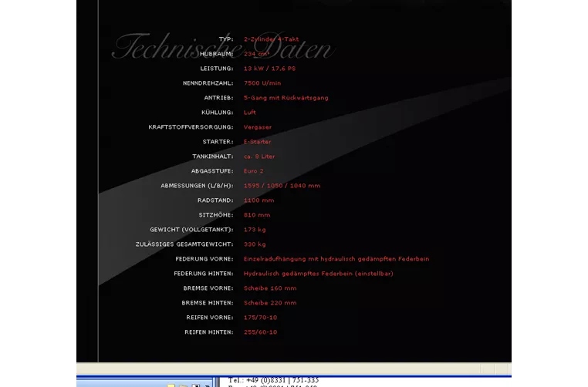
Task: Click the dimensions 1595 / 1050 / 1040 mm
Action: [x=282, y=186]
